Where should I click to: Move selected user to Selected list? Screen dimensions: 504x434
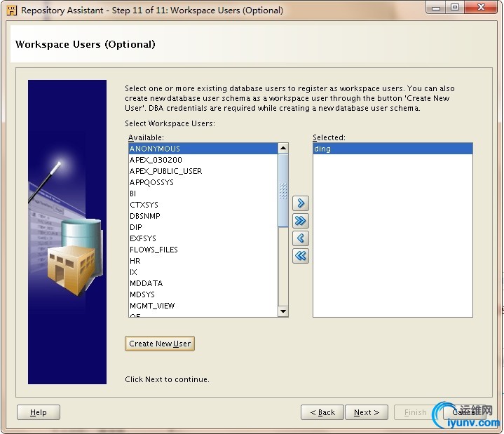tap(301, 203)
